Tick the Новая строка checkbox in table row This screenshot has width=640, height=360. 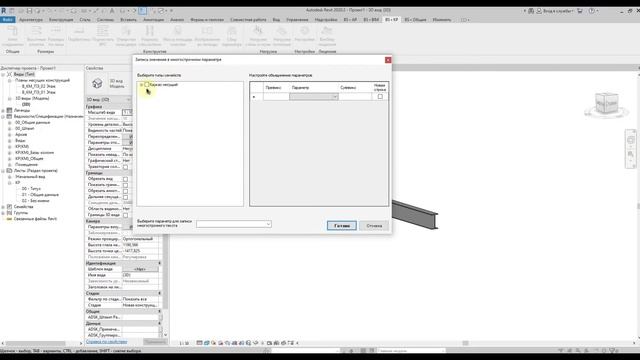380,97
